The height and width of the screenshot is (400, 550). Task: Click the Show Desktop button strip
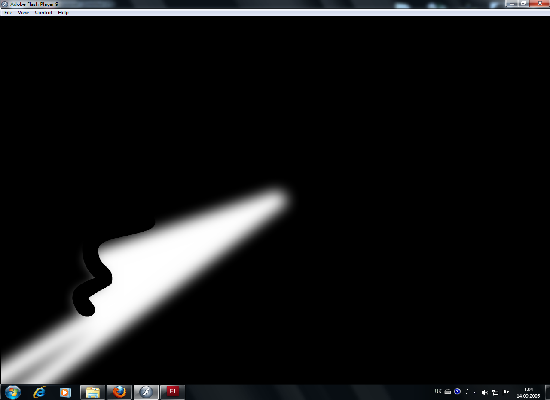[547, 392]
